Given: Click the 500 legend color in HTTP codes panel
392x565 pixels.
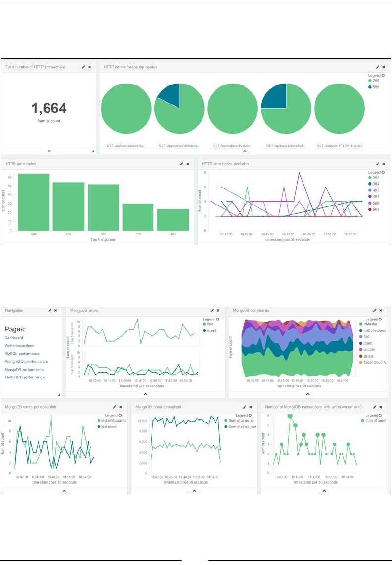Looking at the screenshot, I should (x=370, y=87).
